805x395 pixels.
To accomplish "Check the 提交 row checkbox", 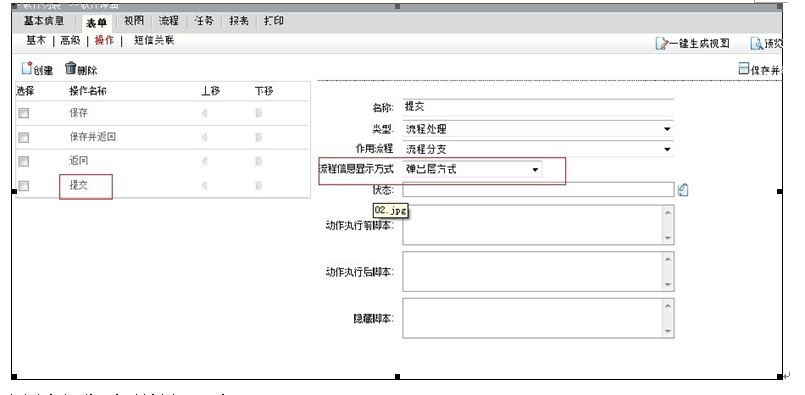I will [x=24, y=186].
